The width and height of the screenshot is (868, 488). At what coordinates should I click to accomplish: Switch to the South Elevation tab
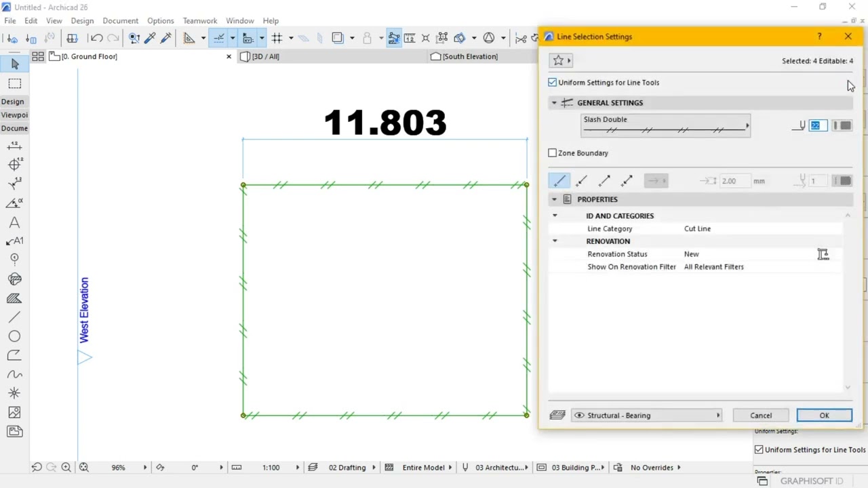click(x=470, y=56)
